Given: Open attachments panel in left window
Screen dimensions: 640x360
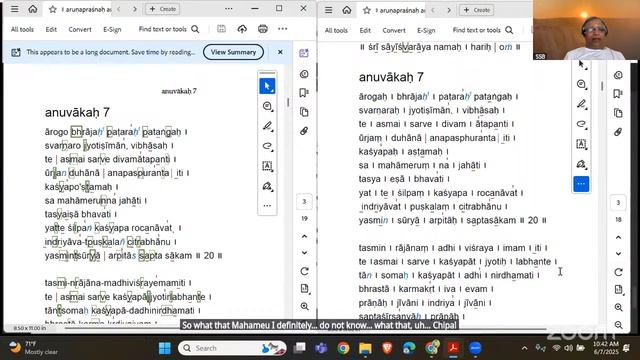Looking at the screenshot, I should click(304, 131).
